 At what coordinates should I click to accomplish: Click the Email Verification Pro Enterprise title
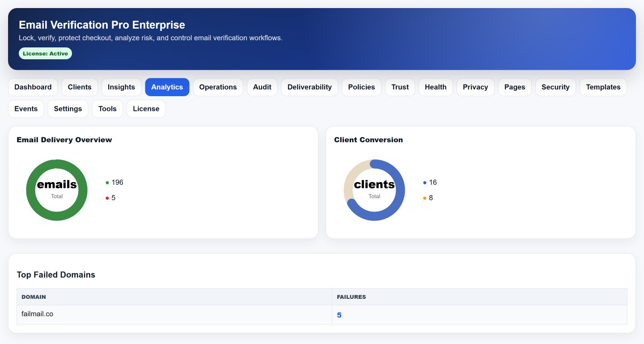[x=102, y=25]
